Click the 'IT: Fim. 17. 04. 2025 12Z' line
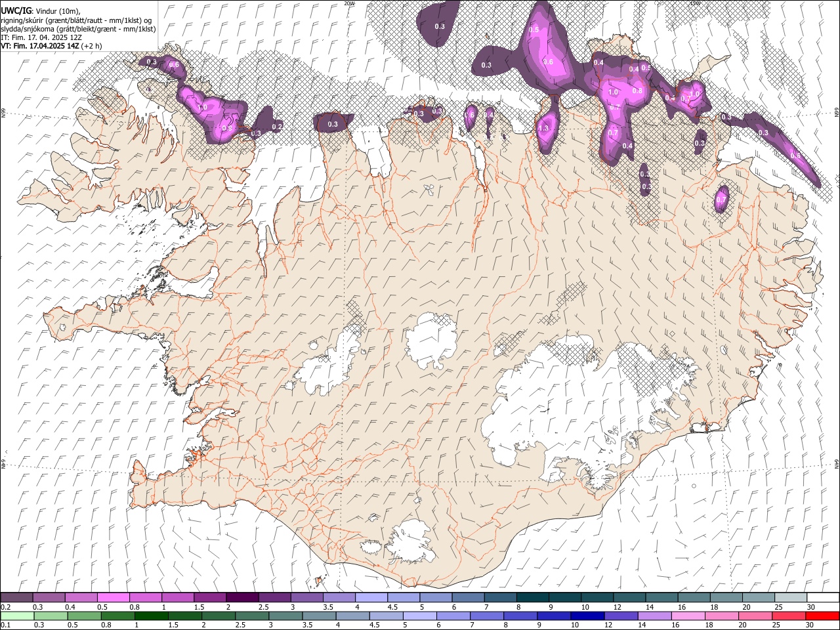This screenshot has height=630, width=840. pos(41,37)
